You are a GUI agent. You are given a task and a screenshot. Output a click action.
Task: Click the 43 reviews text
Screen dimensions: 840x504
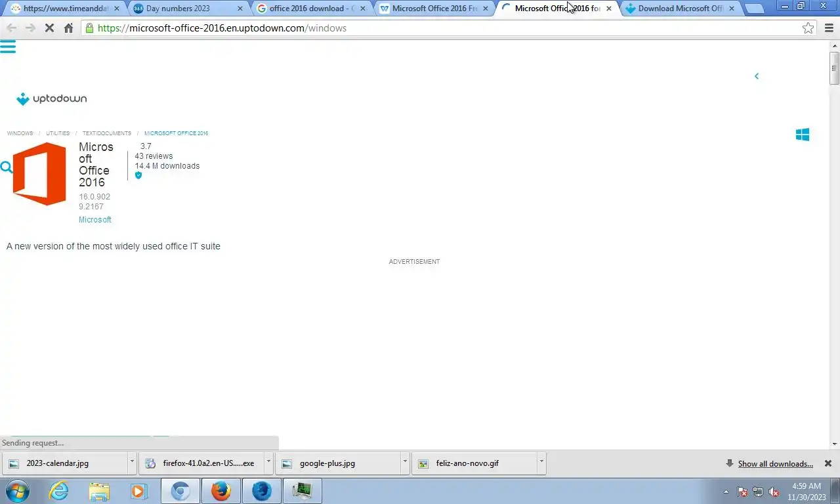(154, 156)
